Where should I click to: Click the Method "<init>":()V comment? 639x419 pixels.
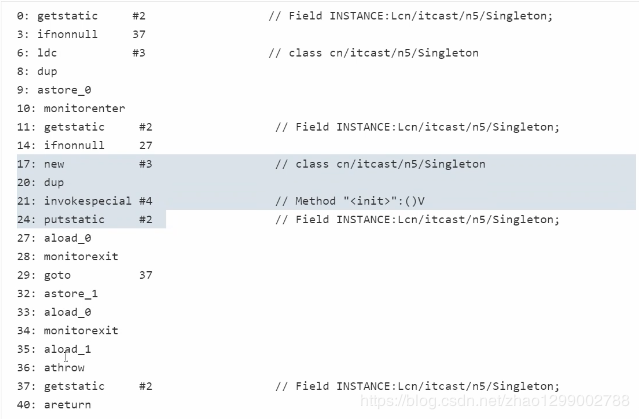point(350,201)
